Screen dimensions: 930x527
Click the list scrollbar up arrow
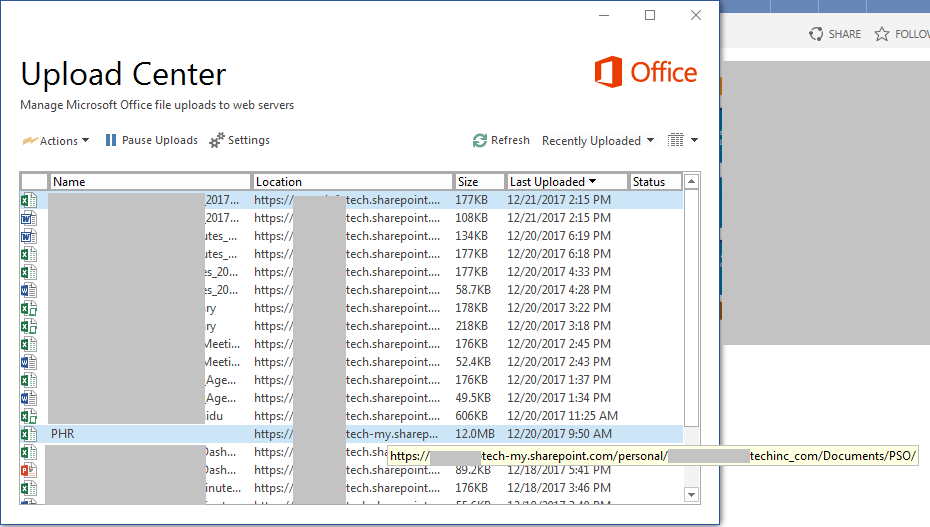[692, 181]
